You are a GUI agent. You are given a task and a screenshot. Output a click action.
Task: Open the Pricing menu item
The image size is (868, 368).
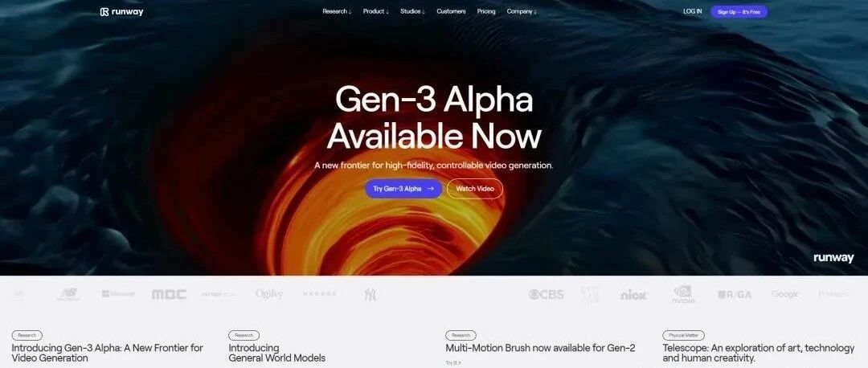[486, 11]
